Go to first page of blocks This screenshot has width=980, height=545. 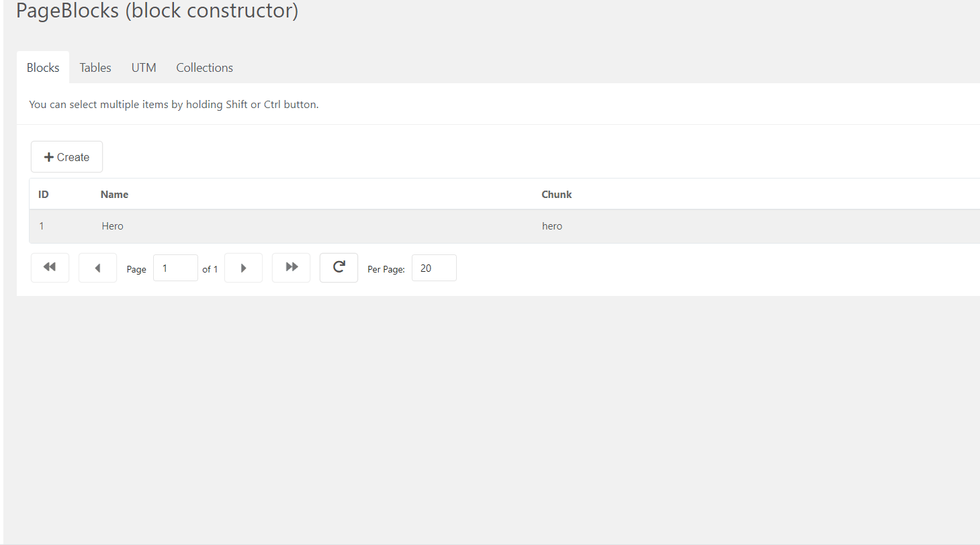pos(50,268)
